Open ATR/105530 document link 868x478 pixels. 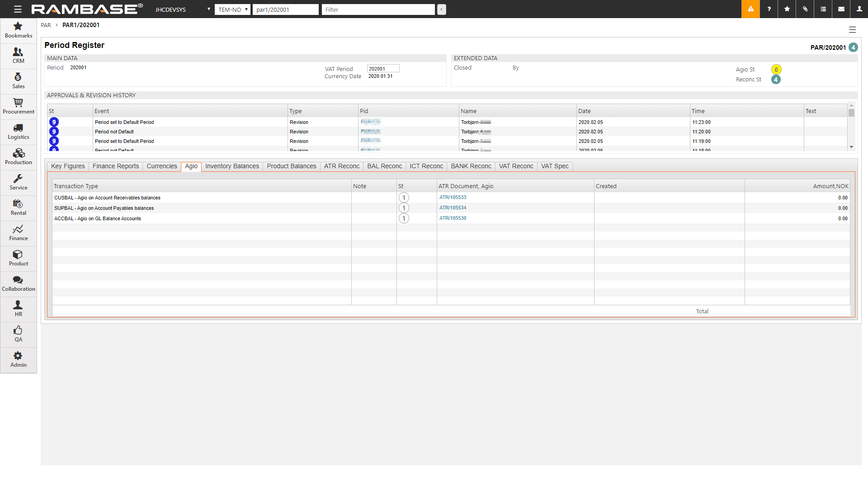(453, 218)
